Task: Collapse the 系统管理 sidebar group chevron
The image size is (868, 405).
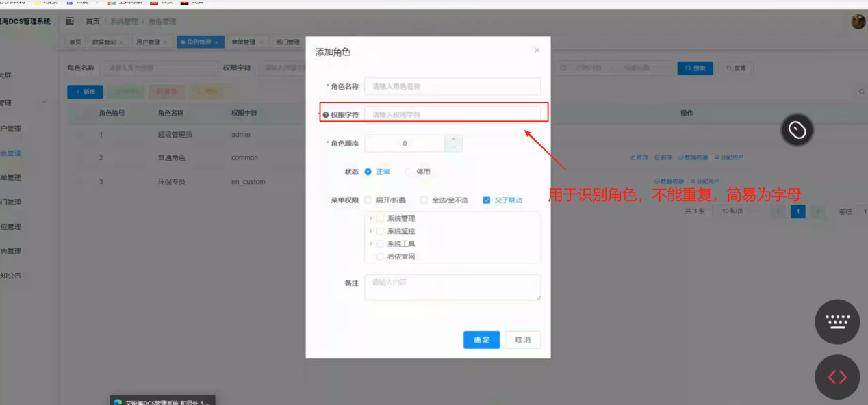Action: click(x=44, y=103)
